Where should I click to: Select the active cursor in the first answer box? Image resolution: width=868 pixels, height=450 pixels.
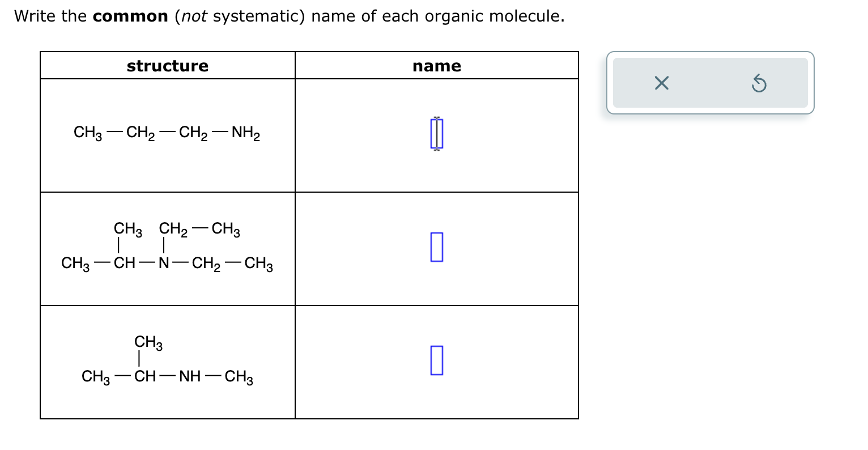coord(436,133)
